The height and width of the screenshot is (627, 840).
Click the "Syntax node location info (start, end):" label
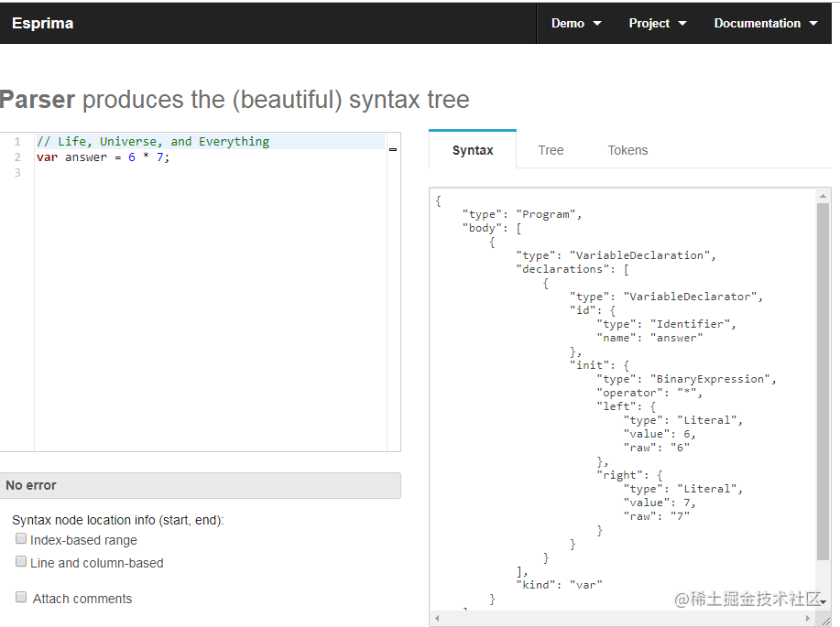(118, 521)
